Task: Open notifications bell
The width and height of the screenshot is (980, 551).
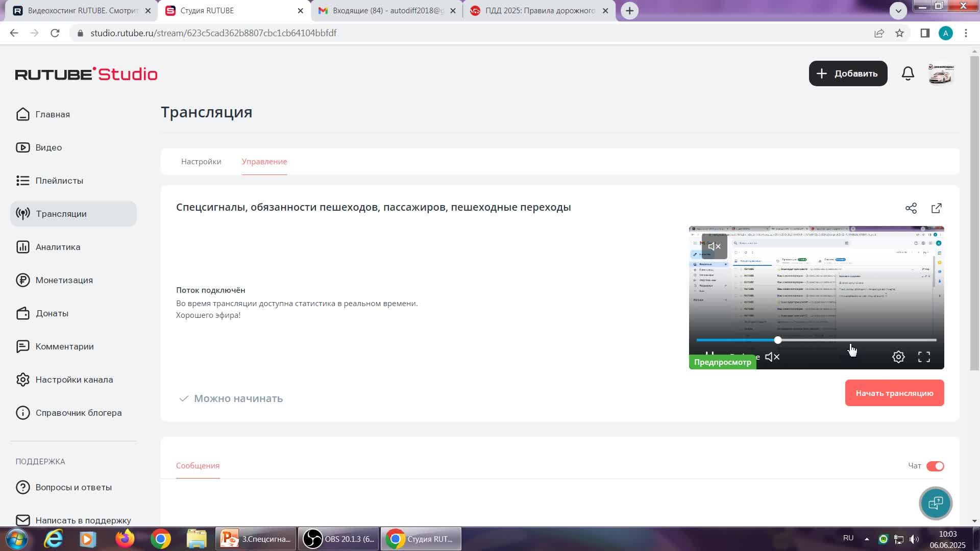Action: pyautogui.click(x=908, y=73)
